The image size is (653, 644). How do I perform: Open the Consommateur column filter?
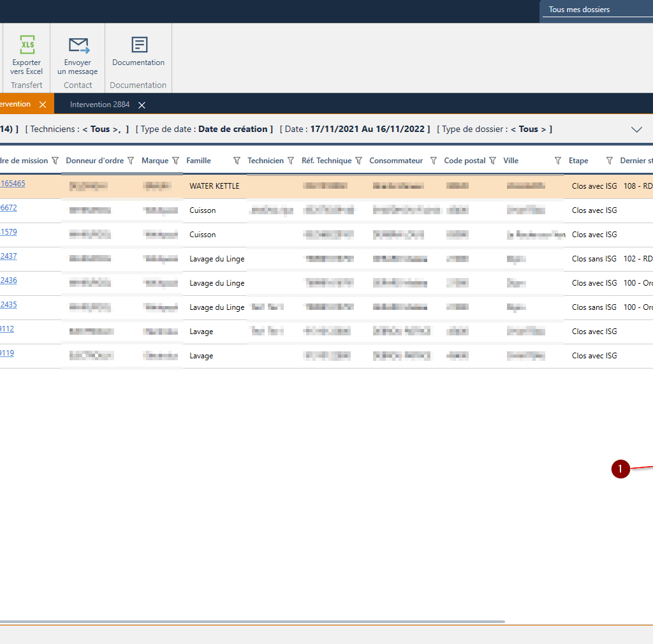coord(434,161)
